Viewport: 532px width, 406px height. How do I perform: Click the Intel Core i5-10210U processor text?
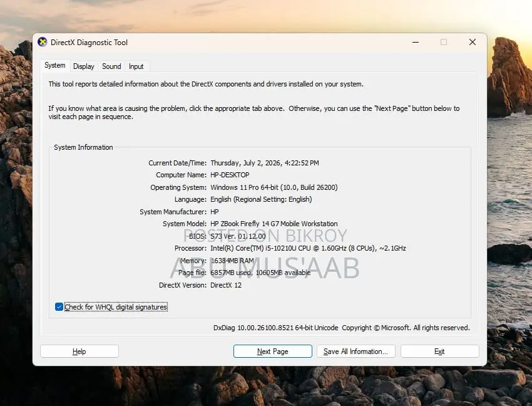pyautogui.click(x=308, y=248)
